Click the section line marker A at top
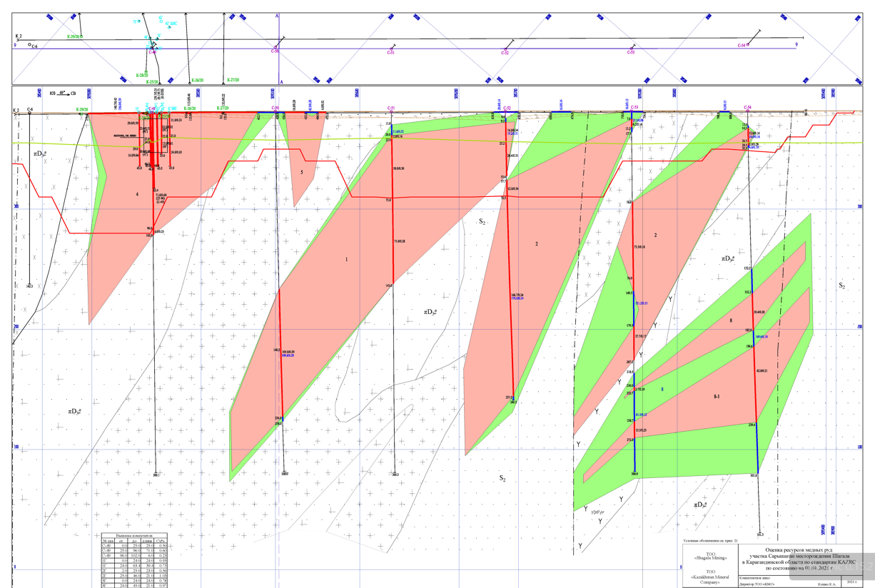Screen dimensions: 875x588 click(278, 16)
